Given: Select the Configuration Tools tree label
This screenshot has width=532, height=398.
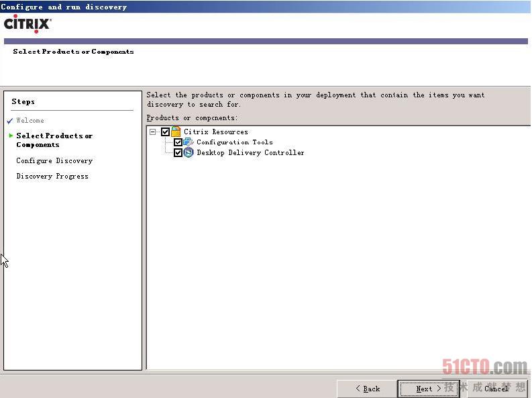Looking at the screenshot, I should pos(235,142).
